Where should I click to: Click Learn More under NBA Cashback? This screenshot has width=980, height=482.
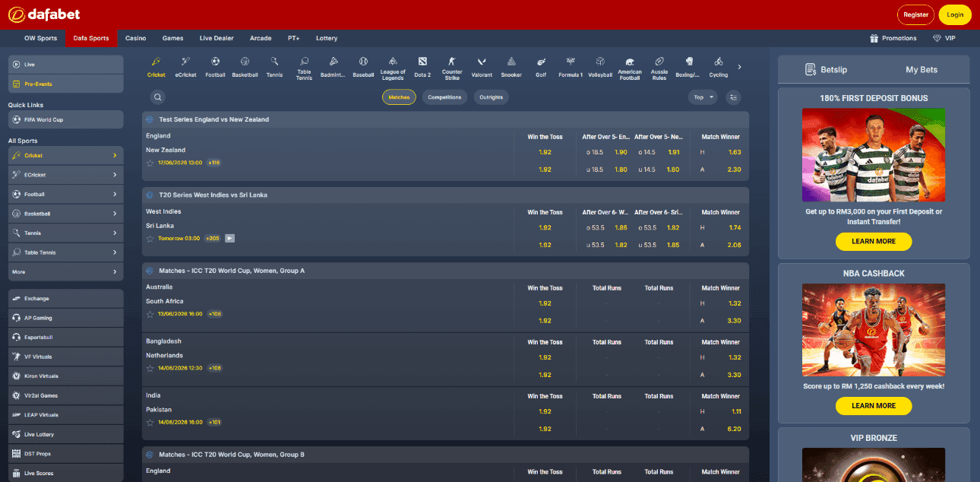(874, 406)
